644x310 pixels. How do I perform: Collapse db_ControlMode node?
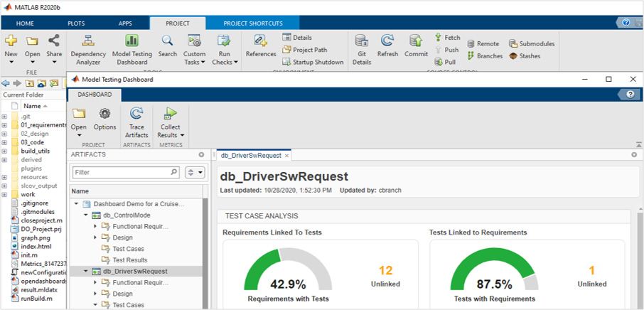[86, 215]
